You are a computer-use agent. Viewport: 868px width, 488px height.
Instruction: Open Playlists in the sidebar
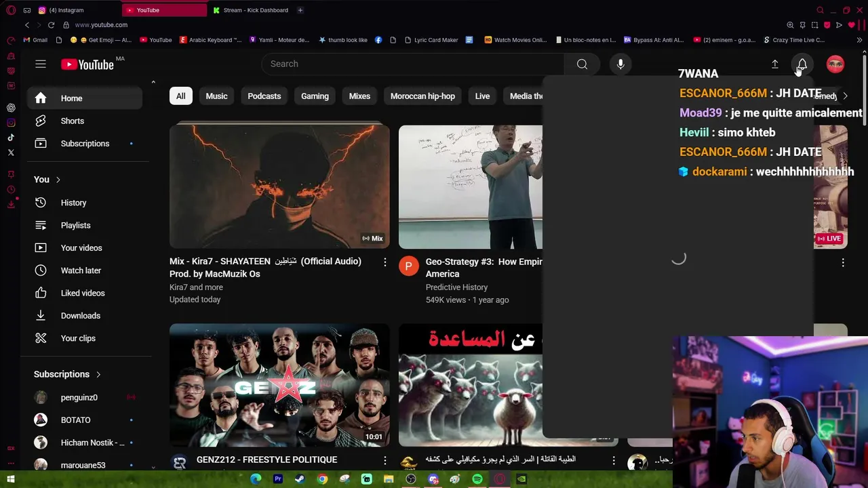(85, 225)
